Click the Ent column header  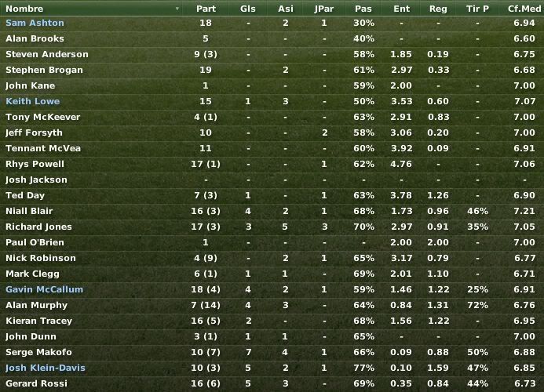(x=401, y=9)
